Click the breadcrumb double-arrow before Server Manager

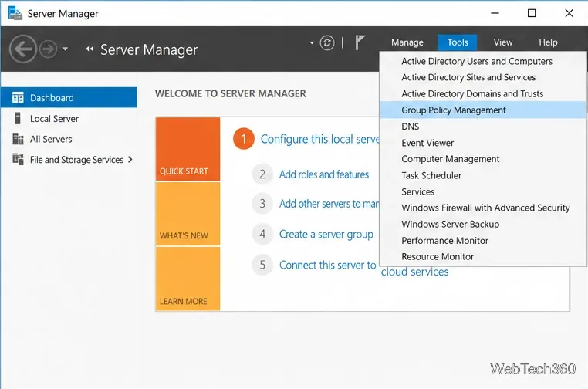[x=90, y=49]
